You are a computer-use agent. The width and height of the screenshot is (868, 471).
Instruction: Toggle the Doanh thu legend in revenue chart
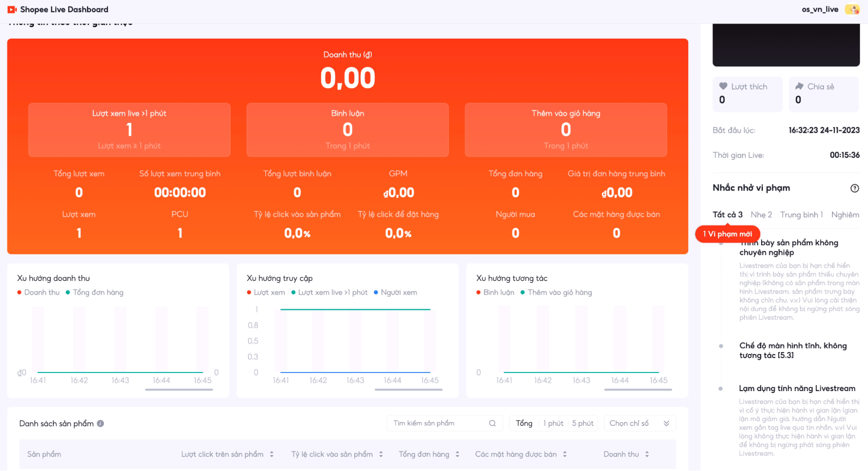[x=39, y=292]
